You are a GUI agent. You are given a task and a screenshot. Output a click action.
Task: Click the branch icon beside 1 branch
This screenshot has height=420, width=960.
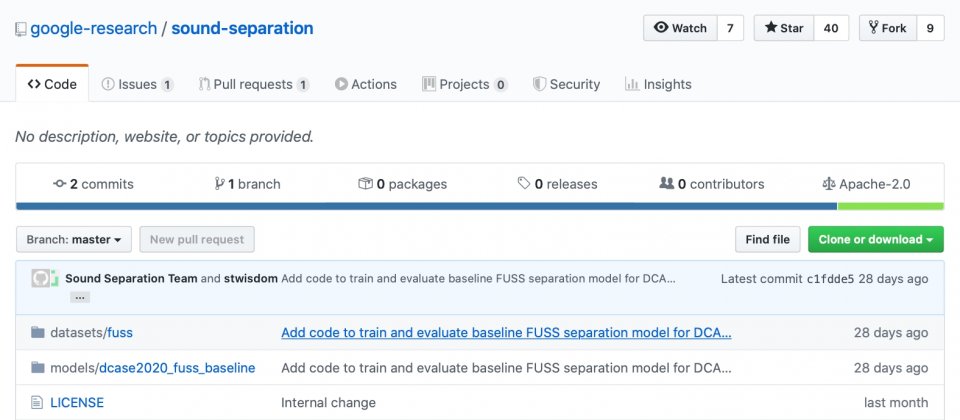tap(220, 184)
